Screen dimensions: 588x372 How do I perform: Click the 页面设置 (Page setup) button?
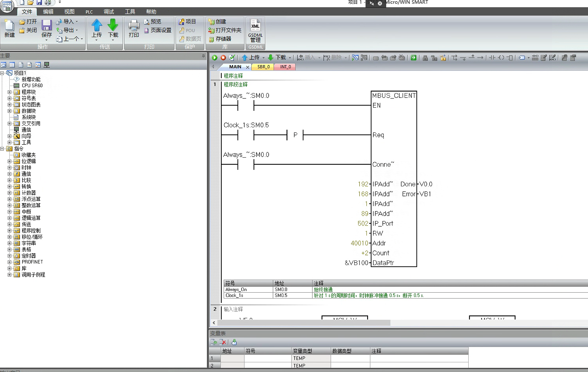tap(158, 30)
